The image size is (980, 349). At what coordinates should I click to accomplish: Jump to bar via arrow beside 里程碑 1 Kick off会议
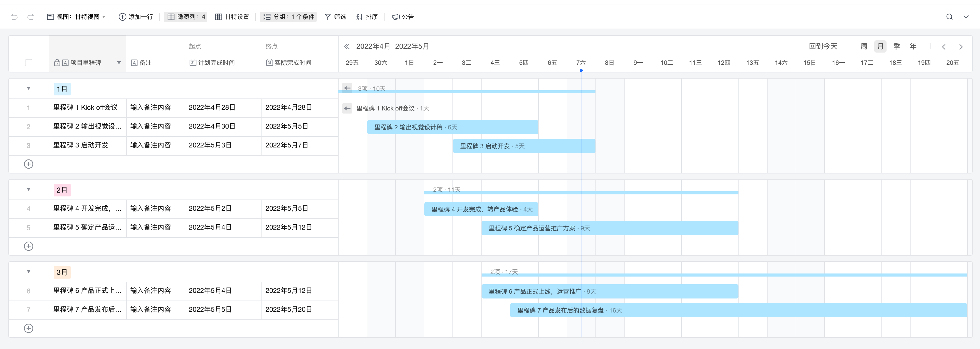coord(347,108)
